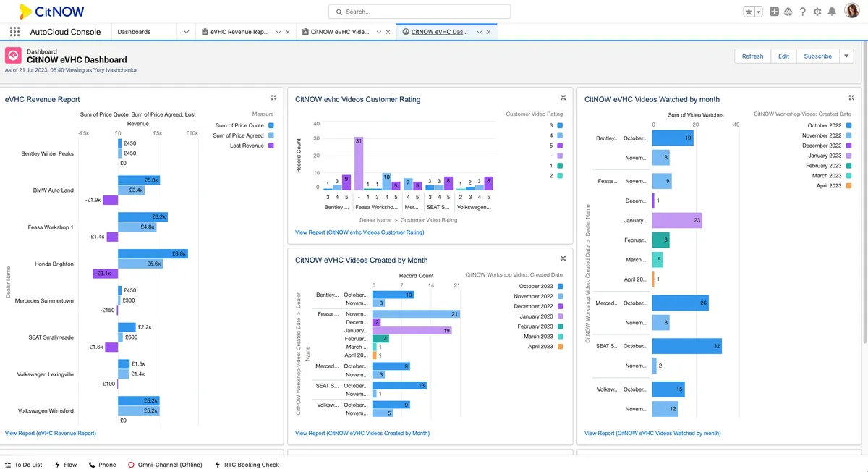Click the Sum of Price Quote legend swatch
The height and width of the screenshot is (472, 868).
point(271,125)
